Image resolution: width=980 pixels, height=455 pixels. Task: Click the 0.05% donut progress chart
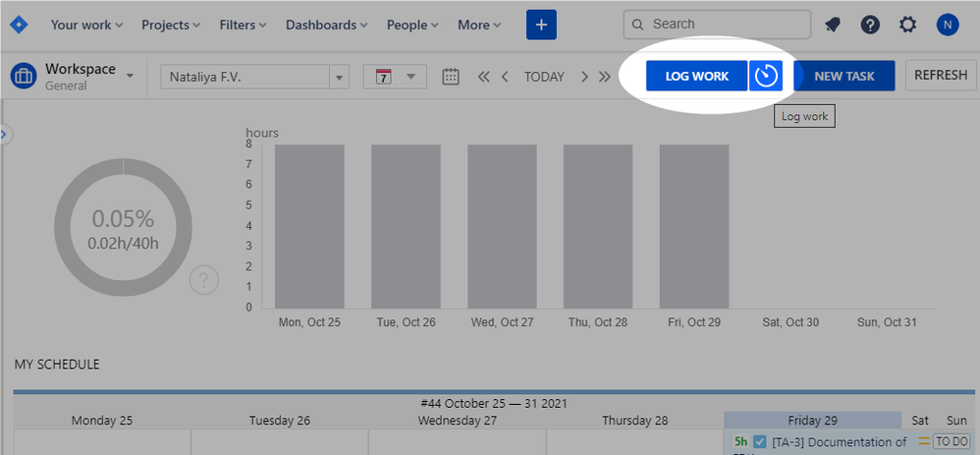[123, 227]
